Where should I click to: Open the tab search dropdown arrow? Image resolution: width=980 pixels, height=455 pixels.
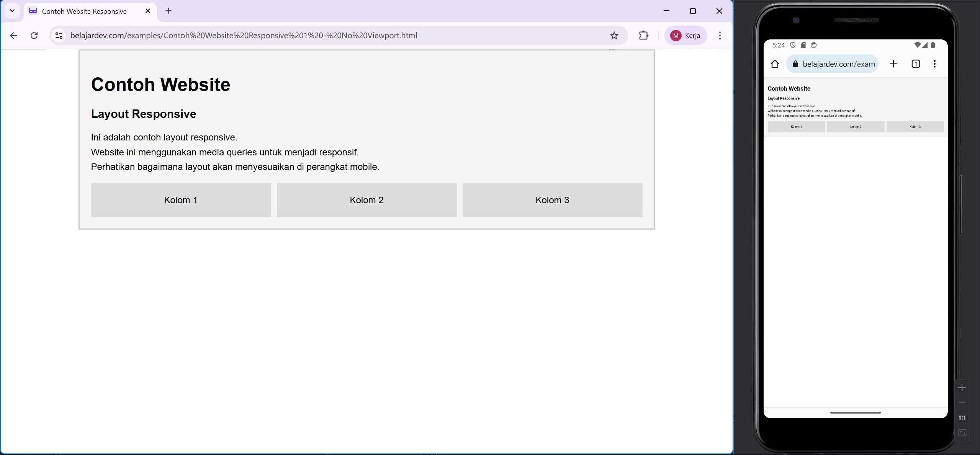[11, 11]
